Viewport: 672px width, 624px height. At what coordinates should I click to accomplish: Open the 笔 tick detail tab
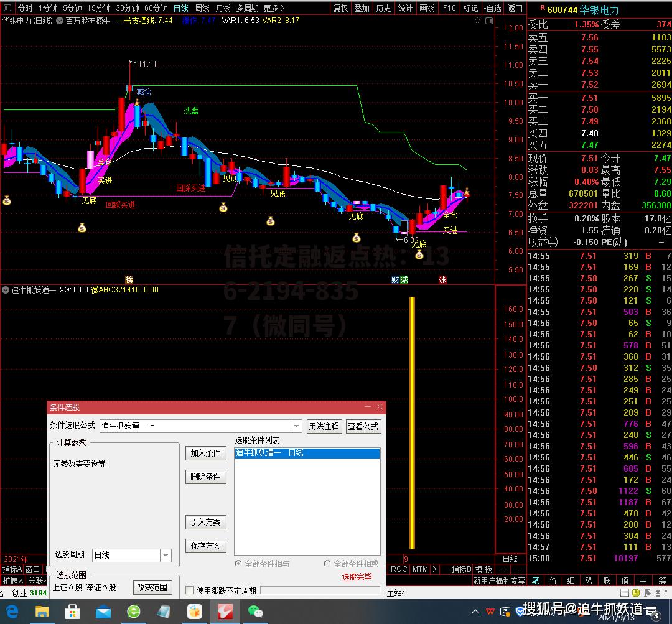click(x=535, y=580)
